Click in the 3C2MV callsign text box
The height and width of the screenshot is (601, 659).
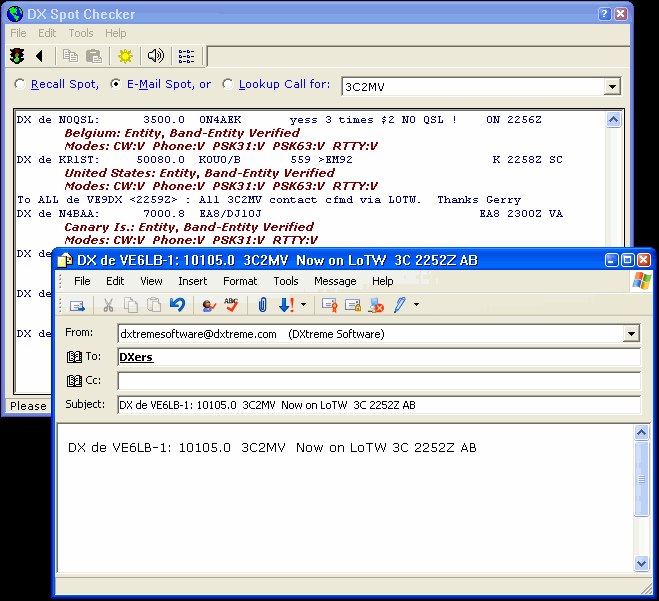click(473, 87)
